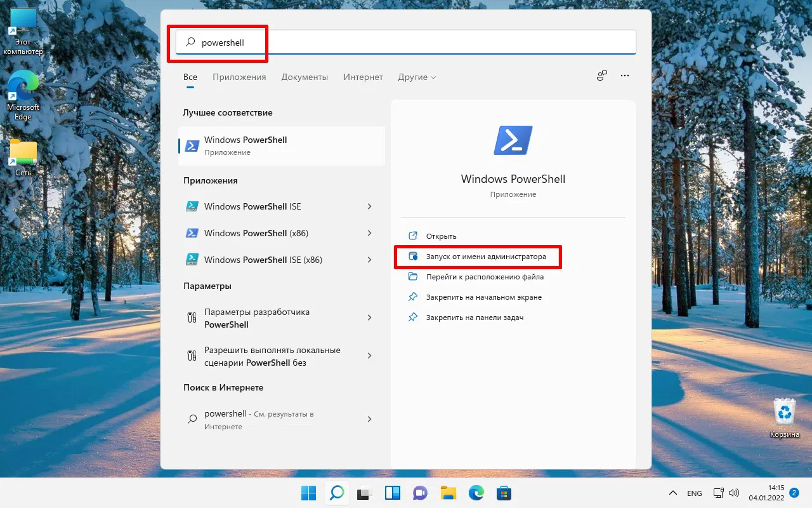
Task: Switch to the Приложения tab
Action: point(239,77)
